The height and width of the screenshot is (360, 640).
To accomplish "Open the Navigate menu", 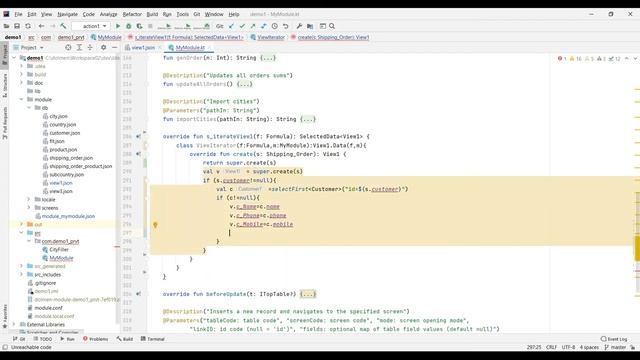I will 67,14.
